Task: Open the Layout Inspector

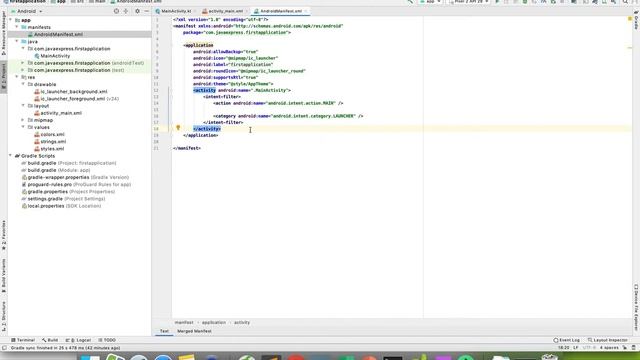Action: [608, 340]
